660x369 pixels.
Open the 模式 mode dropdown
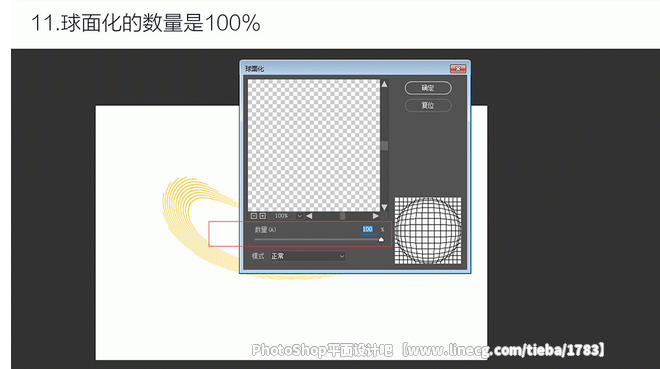point(308,256)
